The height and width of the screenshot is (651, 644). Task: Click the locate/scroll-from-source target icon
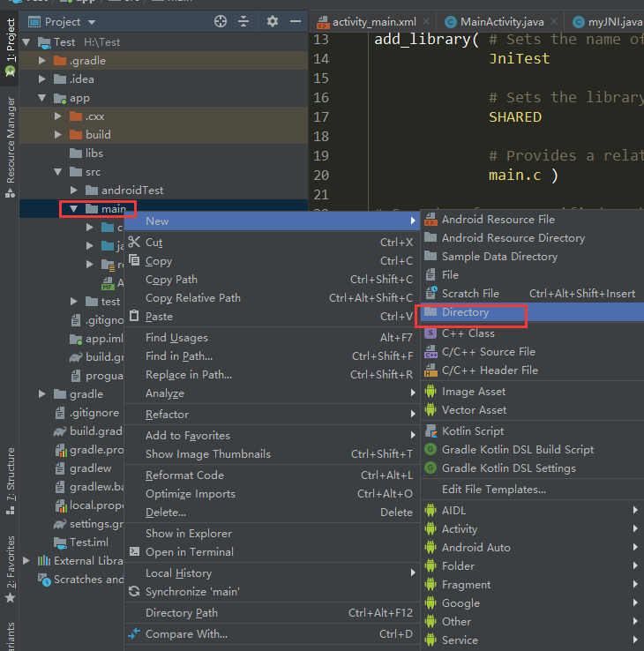tap(221, 21)
